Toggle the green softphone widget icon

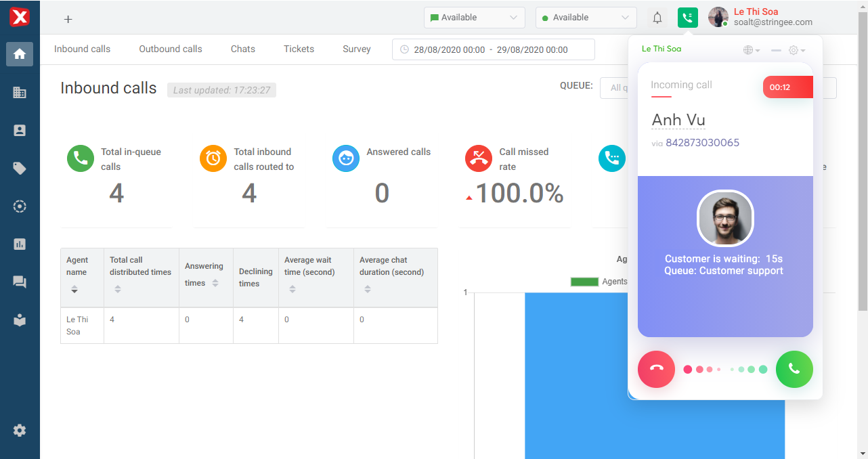pyautogui.click(x=687, y=18)
